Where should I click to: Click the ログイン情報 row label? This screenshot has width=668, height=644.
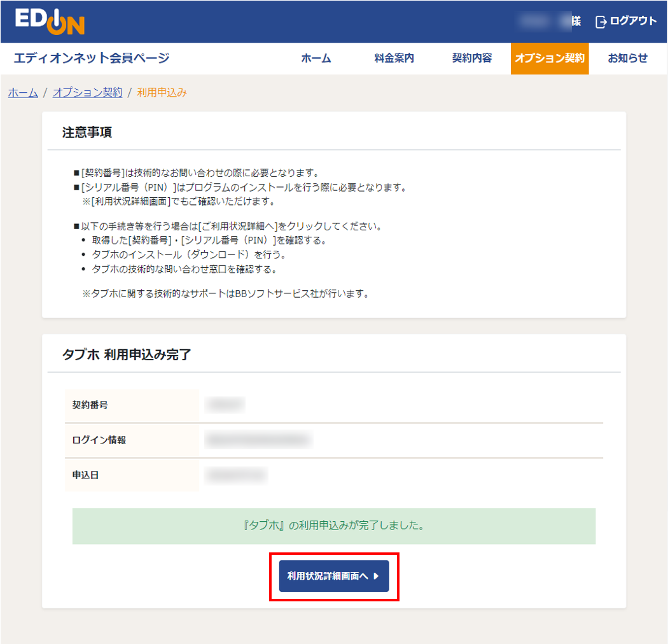(99, 440)
